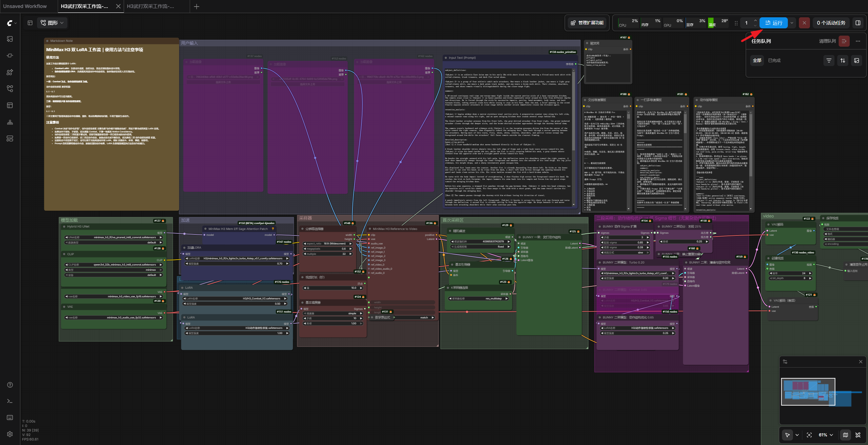
Task: Increase megapixels with its right arrow
Action: (x=351, y=249)
